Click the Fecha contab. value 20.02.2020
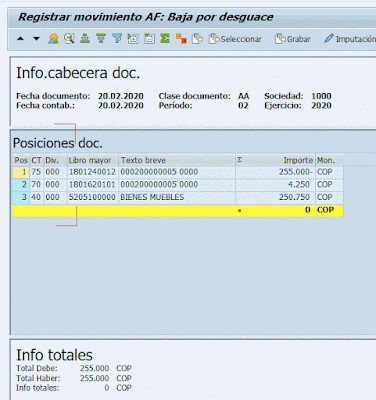This screenshot has height=400, width=376. 121,106
